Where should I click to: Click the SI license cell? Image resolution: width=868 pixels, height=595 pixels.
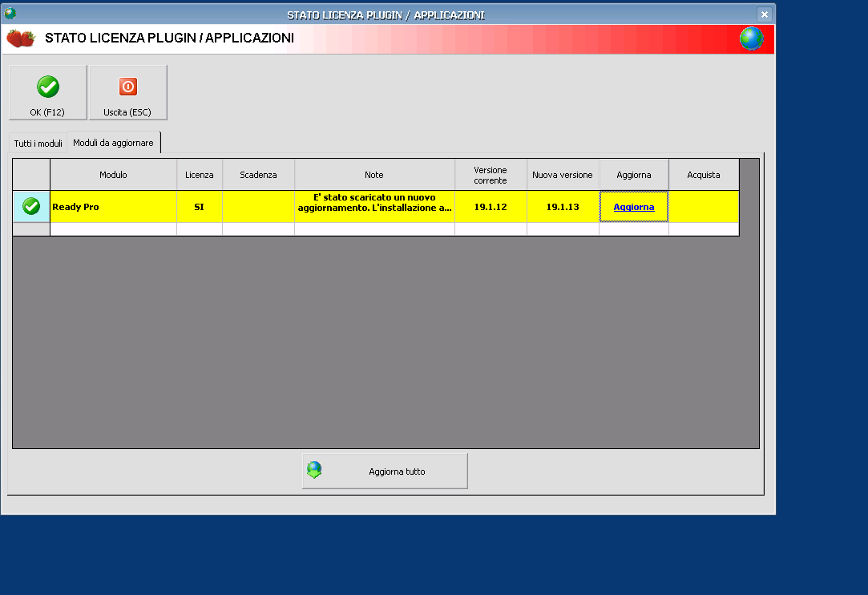[200, 207]
